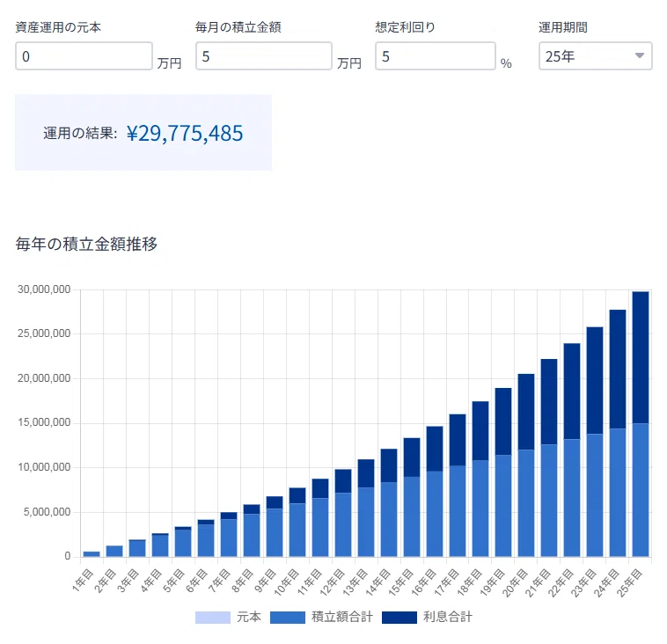
Task: Click the lighter blue segment of 15年目 bar
Action: click(x=412, y=516)
